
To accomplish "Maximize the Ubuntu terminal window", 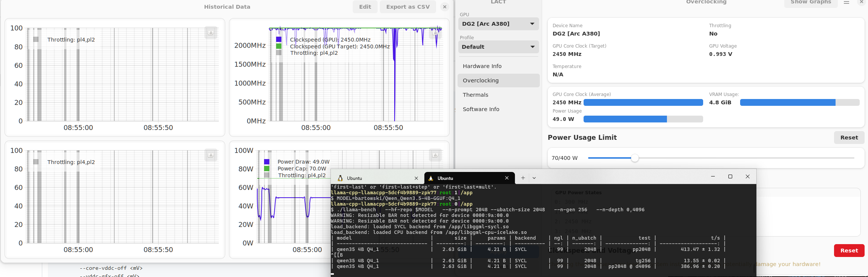I will pyautogui.click(x=730, y=176).
